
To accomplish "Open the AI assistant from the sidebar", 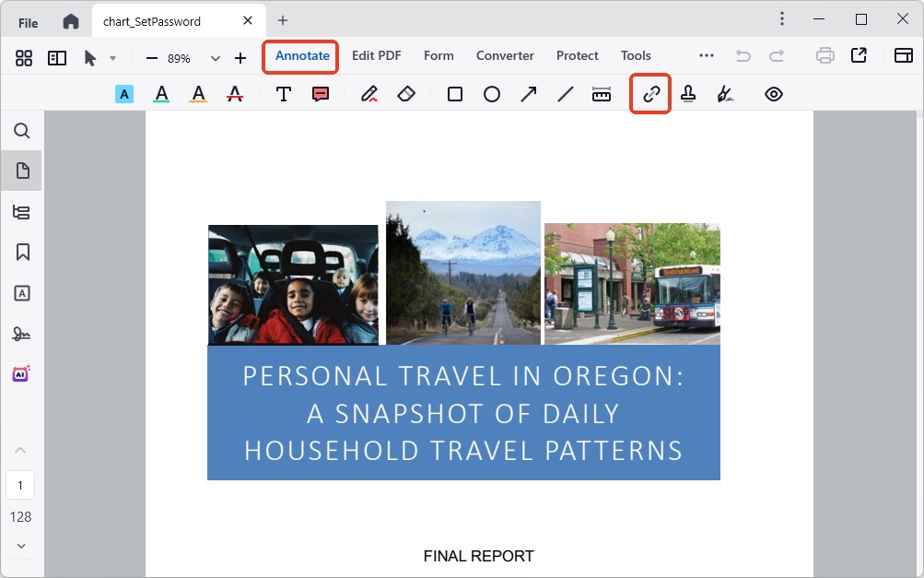I will click(x=21, y=372).
